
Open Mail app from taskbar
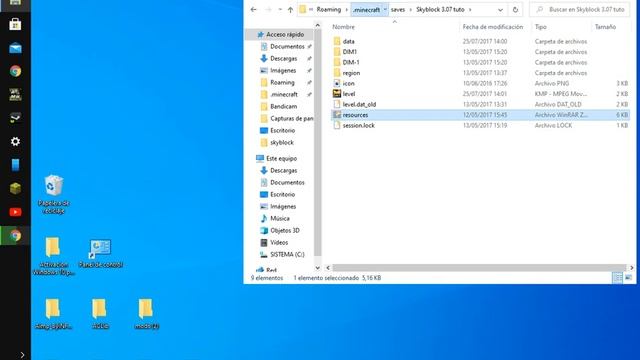[15, 48]
